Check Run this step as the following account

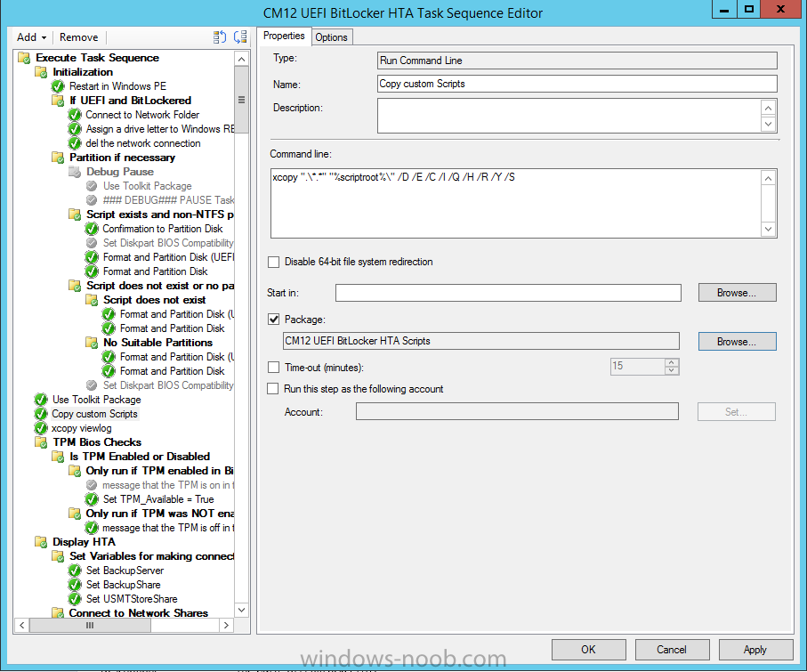(273, 389)
